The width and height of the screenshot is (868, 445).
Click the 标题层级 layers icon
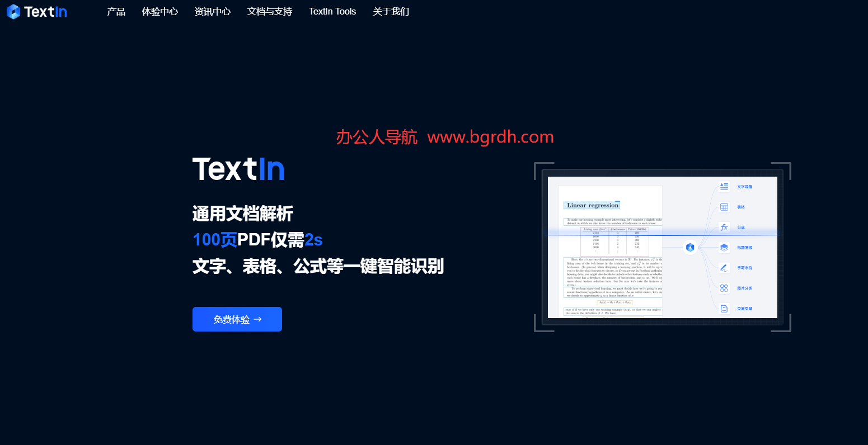point(724,247)
